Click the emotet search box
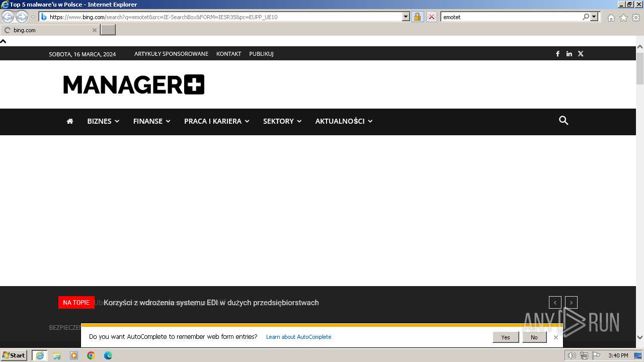644x362 pixels. 511,17
